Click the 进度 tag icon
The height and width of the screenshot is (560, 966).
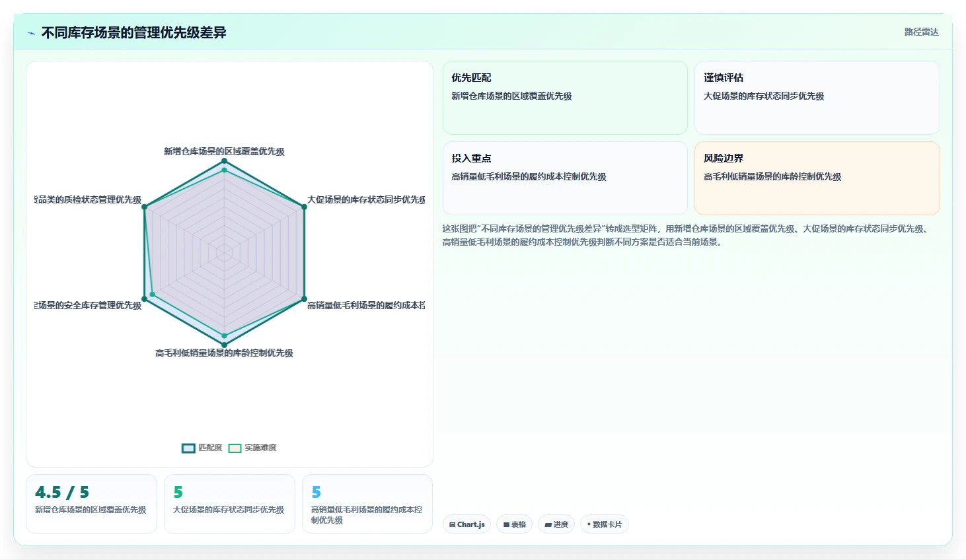(x=548, y=524)
